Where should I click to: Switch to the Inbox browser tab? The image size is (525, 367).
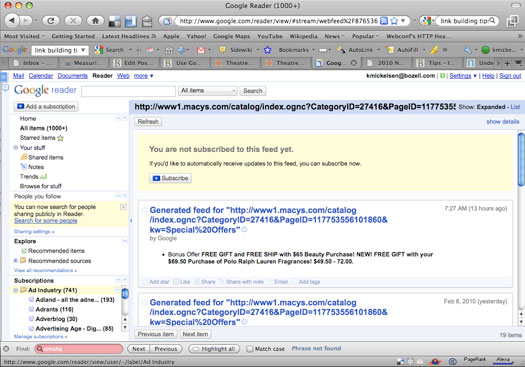[x=32, y=63]
